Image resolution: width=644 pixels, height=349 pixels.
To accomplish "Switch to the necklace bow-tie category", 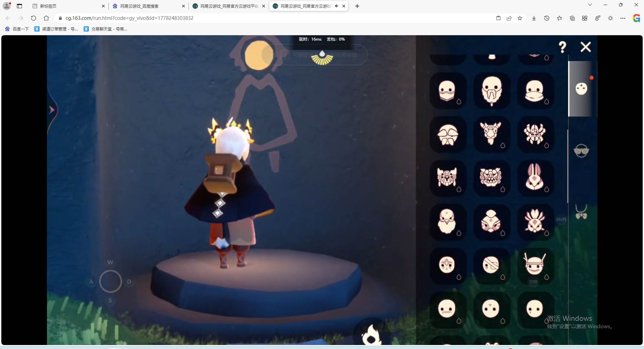I will pyautogui.click(x=581, y=212).
